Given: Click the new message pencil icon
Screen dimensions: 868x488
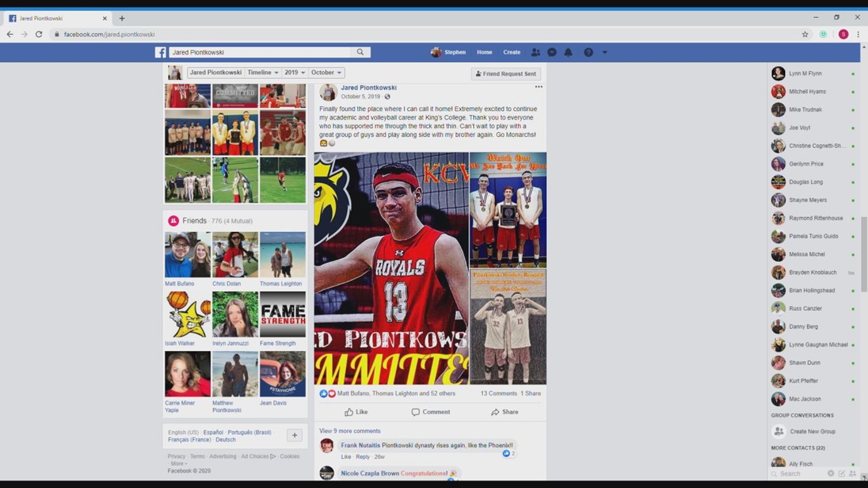Looking at the screenshot, I should point(841,473).
